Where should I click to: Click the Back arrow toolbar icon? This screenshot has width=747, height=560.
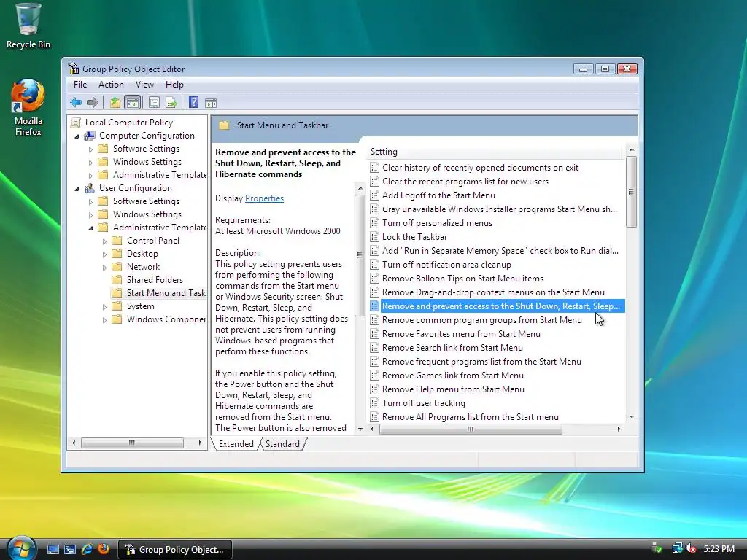click(x=76, y=102)
